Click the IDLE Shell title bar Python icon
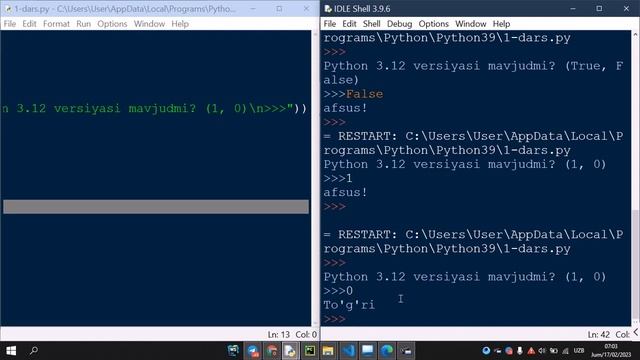Image resolution: width=640 pixels, height=360 pixels. point(328,9)
